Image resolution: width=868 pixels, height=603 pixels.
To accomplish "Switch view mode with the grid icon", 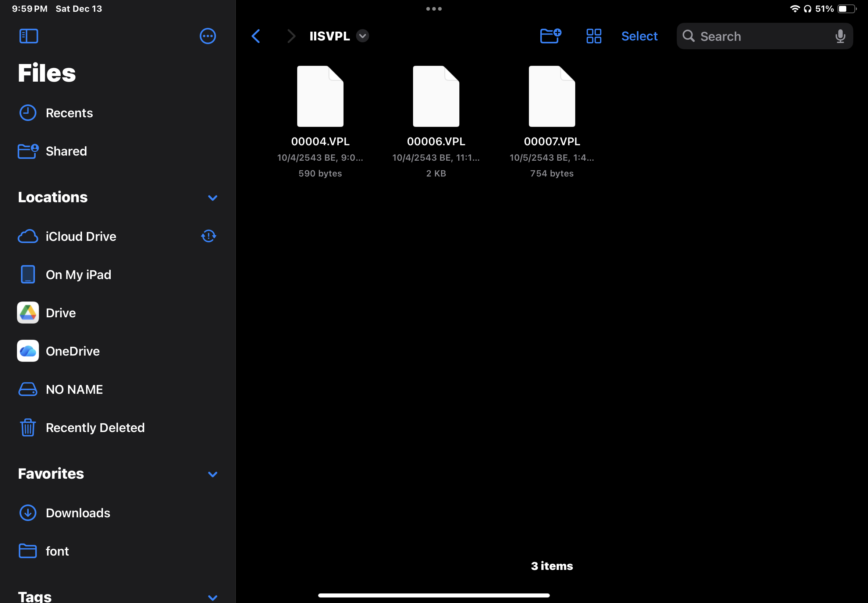I will point(593,36).
